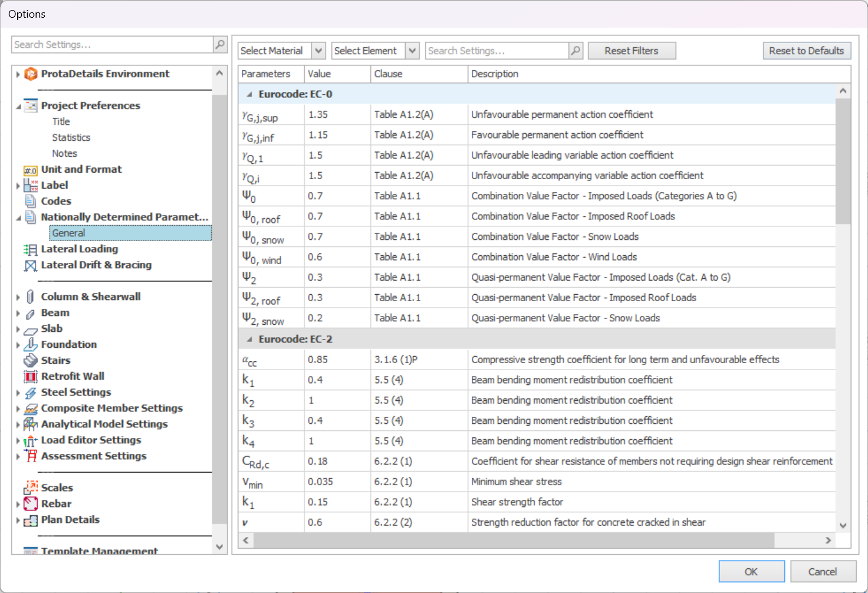Select the Retrofit Wall icon
Viewport: 868px width, 593px height.
coord(31,377)
